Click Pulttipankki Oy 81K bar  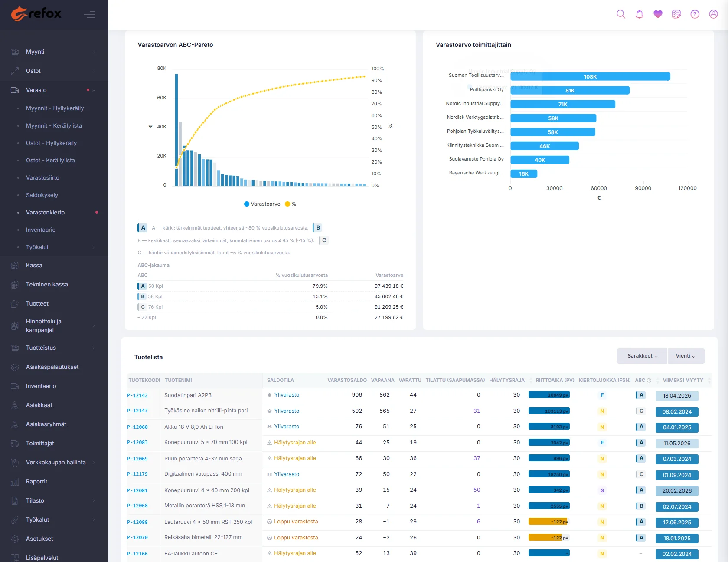tap(570, 91)
